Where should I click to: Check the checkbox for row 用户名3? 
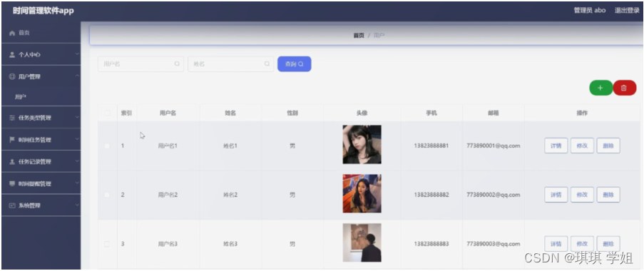pos(107,244)
